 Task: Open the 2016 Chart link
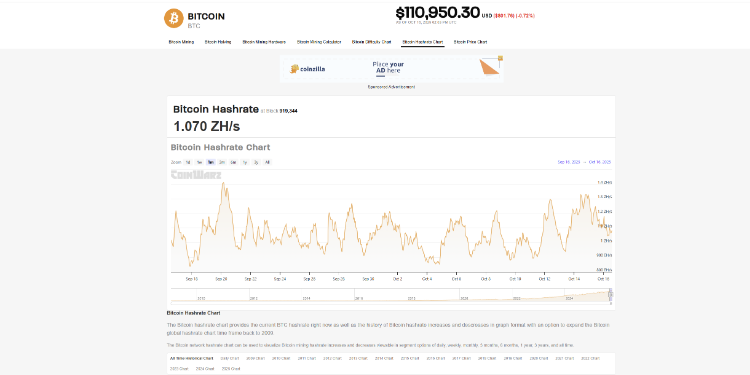point(436,358)
